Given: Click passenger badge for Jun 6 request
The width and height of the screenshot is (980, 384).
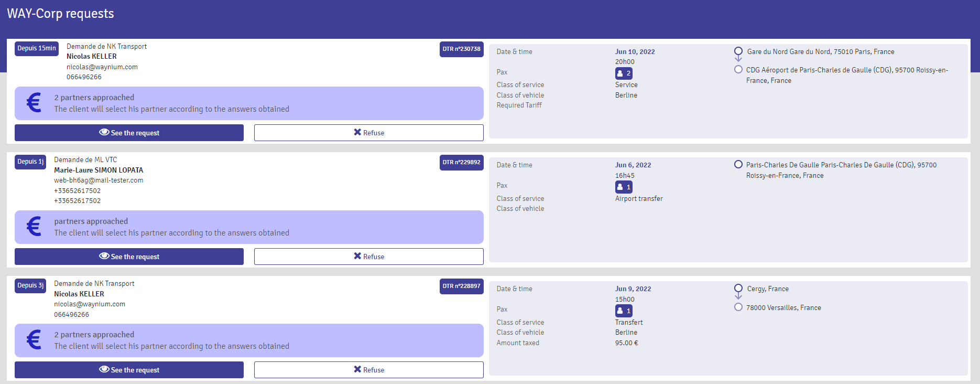Looking at the screenshot, I should coord(624,187).
